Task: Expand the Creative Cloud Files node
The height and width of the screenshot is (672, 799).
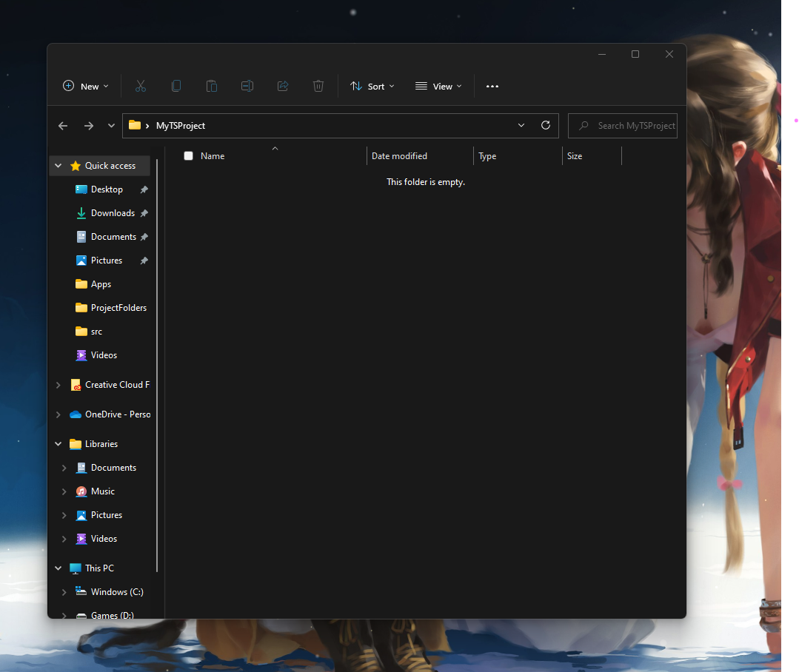Action: pyautogui.click(x=58, y=385)
